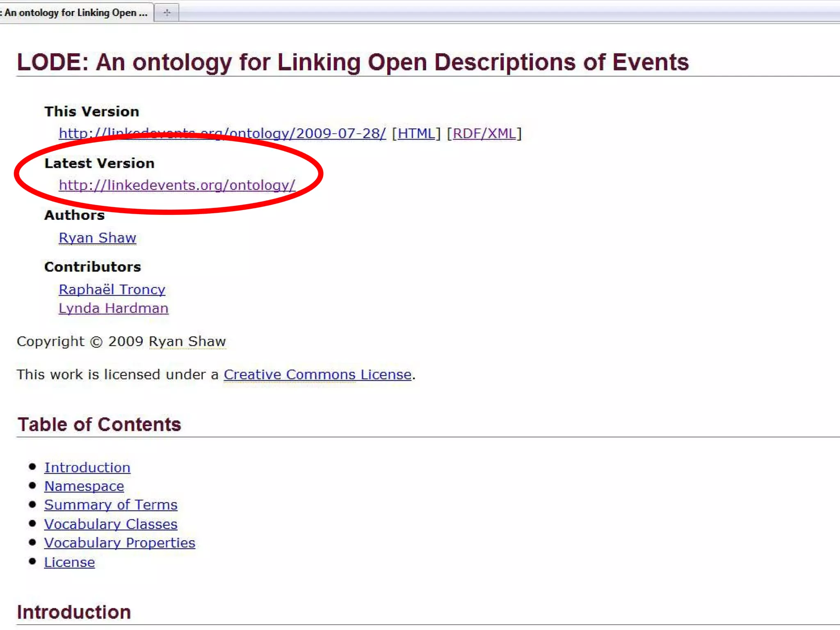
Task: Go to Vocabulary Properties section
Action: pyautogui.click(x=120, y=543)
